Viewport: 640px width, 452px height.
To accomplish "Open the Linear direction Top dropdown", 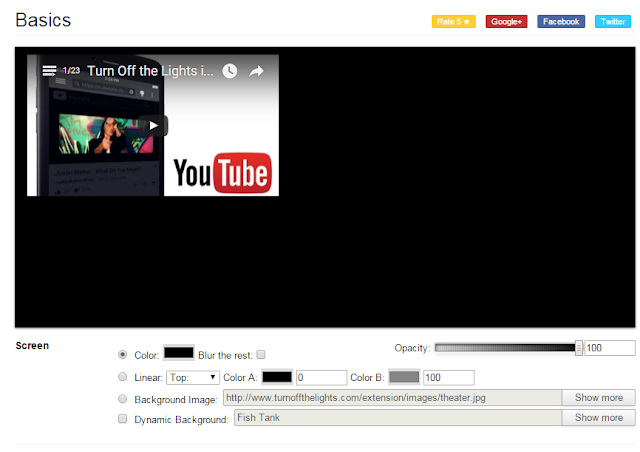I will point(193,377).
